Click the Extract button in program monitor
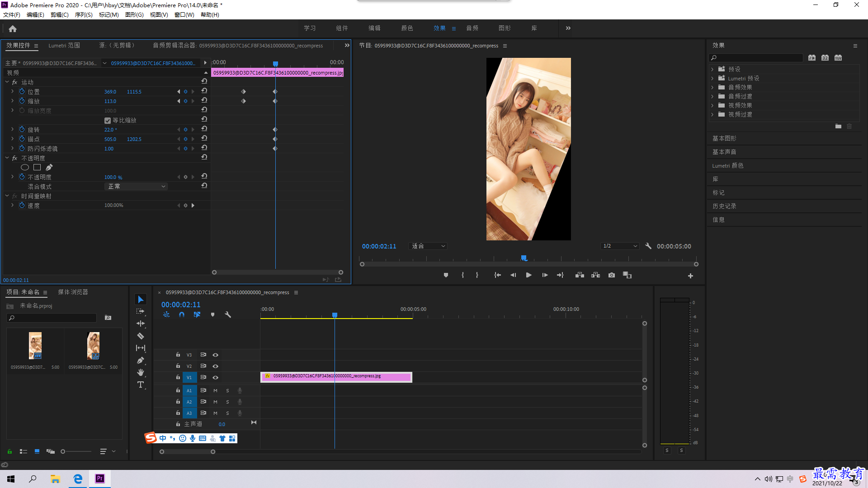The height and width of the screenshot is (488, 868). (x=596, y=275)
